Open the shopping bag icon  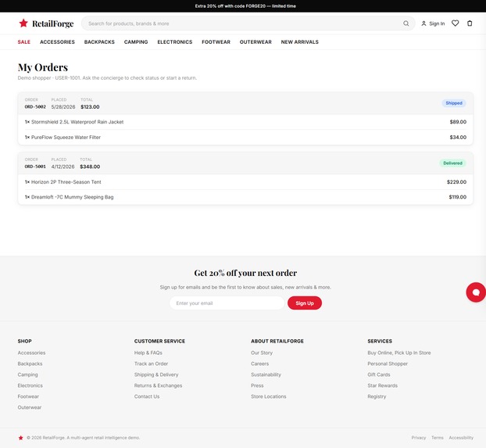470,23
